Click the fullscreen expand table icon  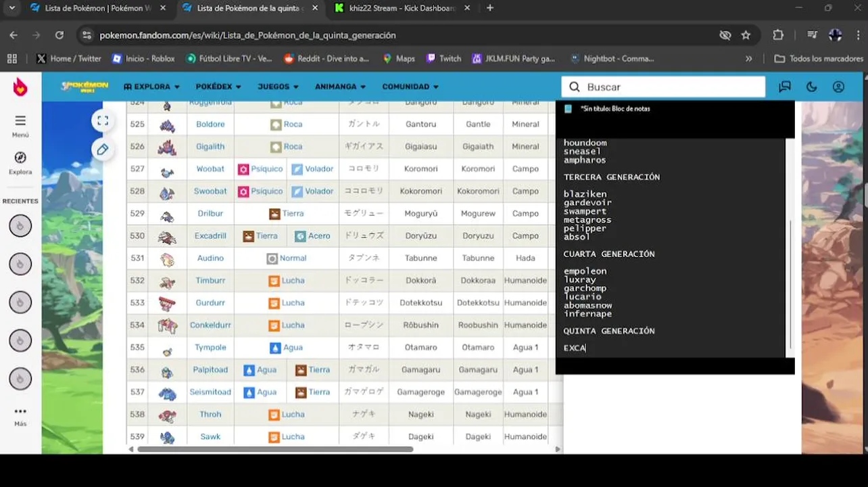pyautogui.click(x=102, y=120)
